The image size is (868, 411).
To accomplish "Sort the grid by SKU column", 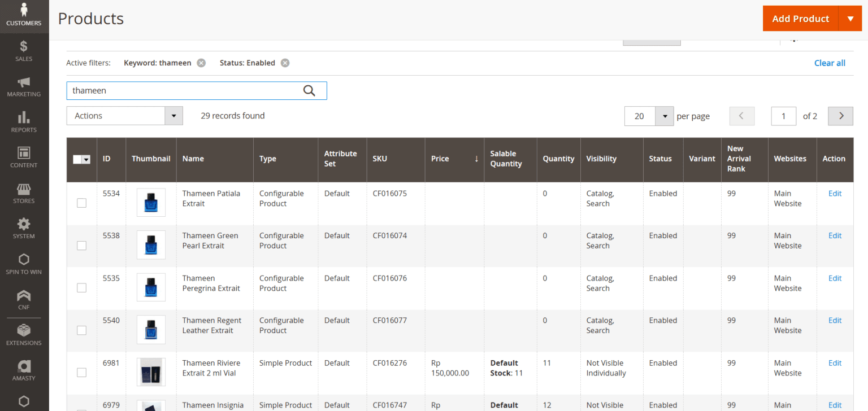I will (396, 159).
